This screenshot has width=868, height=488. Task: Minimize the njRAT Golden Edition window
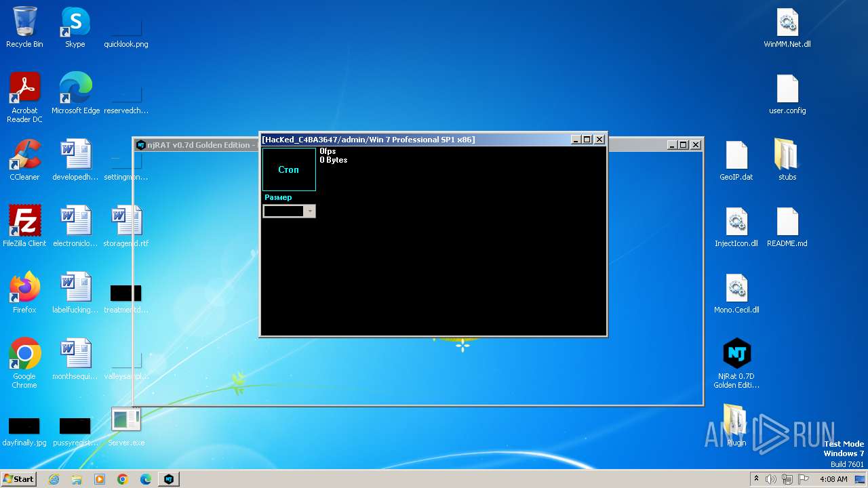click(x=672, y=145)
